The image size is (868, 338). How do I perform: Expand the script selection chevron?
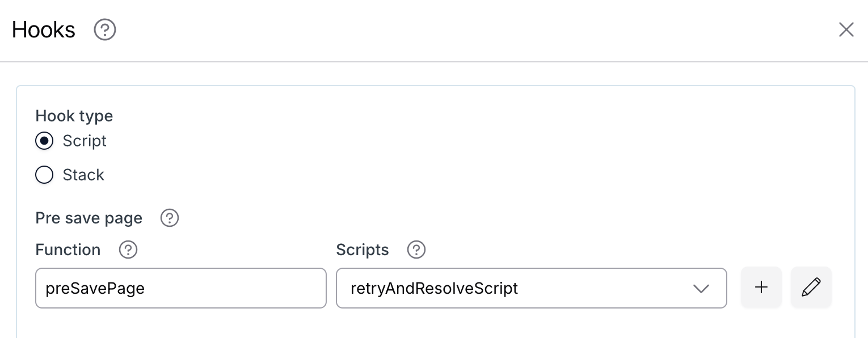(x=701, y=288)
